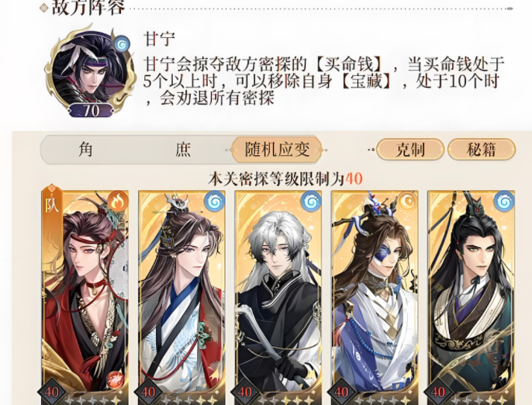532x405 pixels.
Task: Select the black-haired character in green robe
Action: click(x=471, y=297)
